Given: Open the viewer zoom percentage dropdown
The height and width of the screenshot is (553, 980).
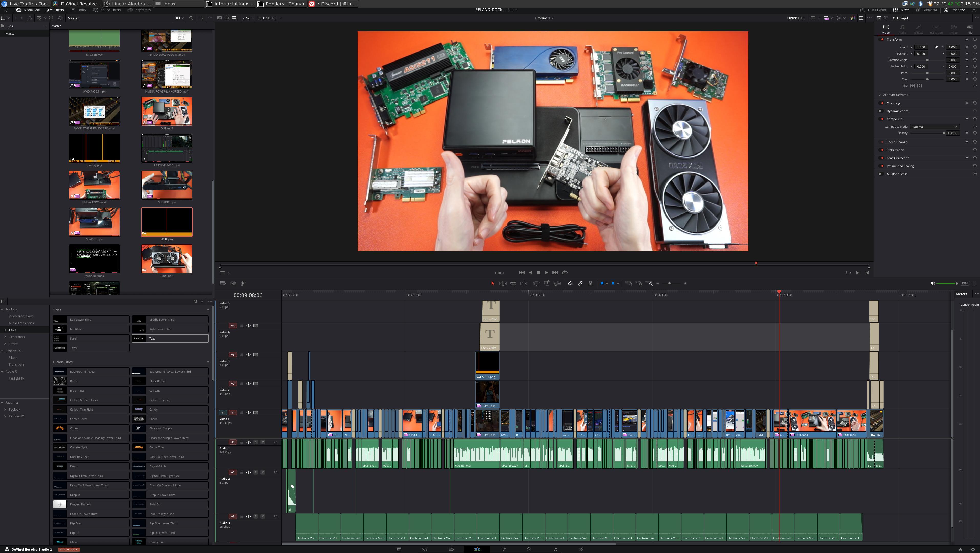Looking at the screenshot, I should pyautogui.click(x=248, y=18).
